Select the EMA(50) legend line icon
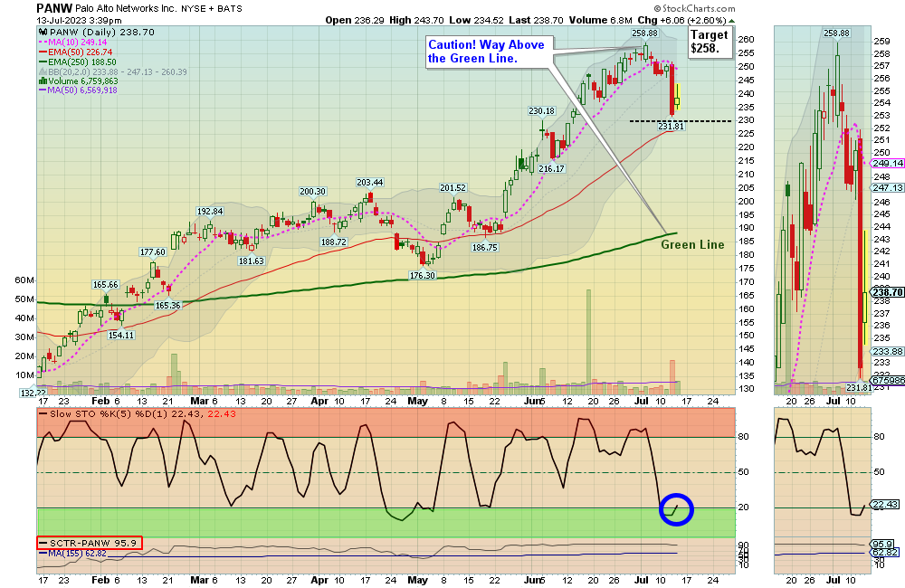 point(42,52)
